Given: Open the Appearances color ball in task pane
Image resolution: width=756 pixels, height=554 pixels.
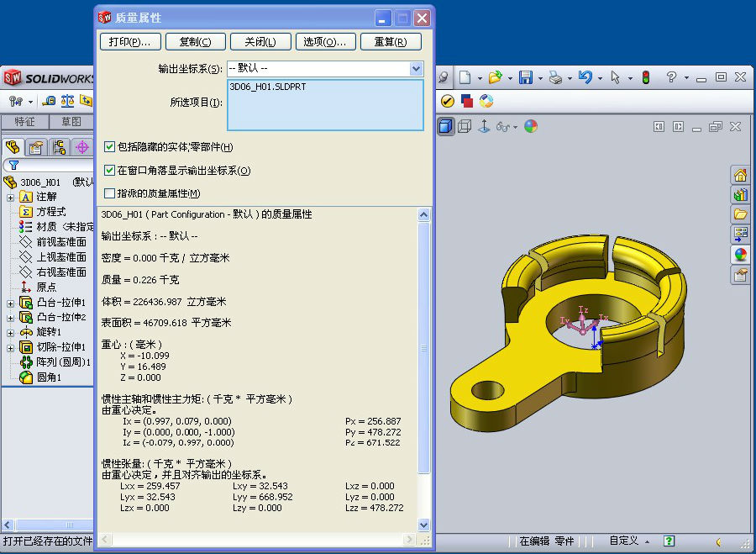Looking at the screenshot, I should pyautogui.click(x=740, y=254).
